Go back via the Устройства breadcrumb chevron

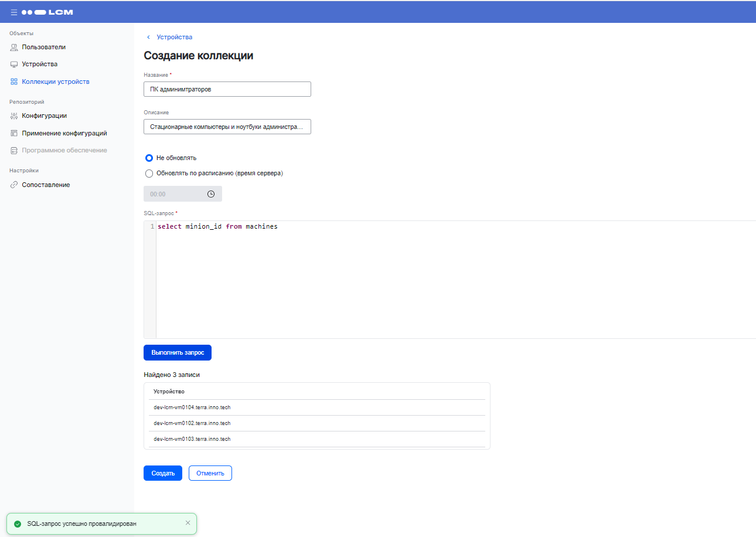149,37
